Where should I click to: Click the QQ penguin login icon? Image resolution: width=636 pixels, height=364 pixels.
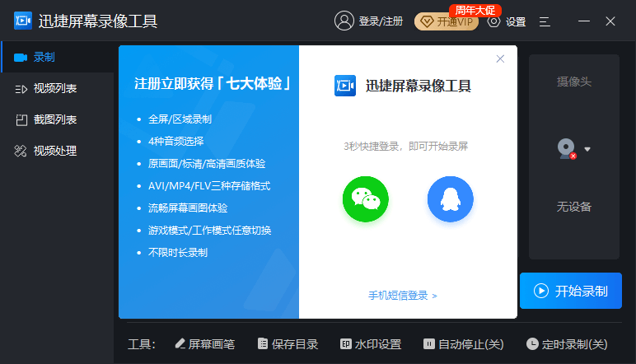pyautogui.click(x=450, y=199)
